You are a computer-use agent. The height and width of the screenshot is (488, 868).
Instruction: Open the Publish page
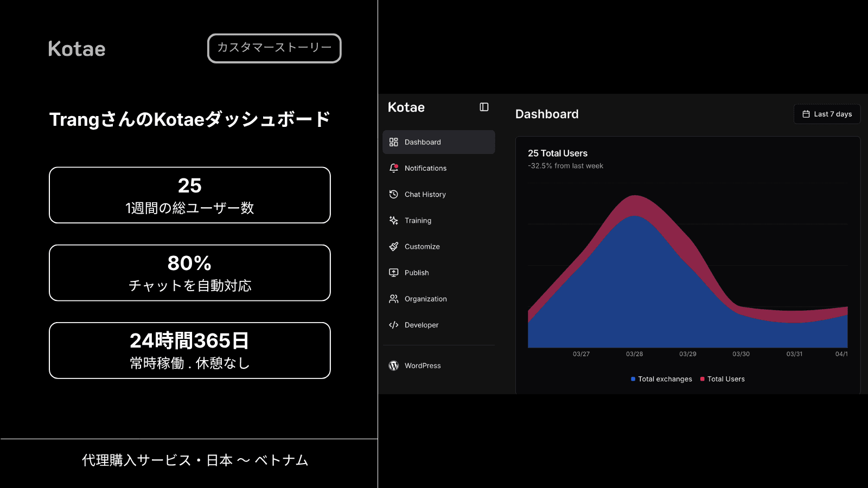(439, 273)
